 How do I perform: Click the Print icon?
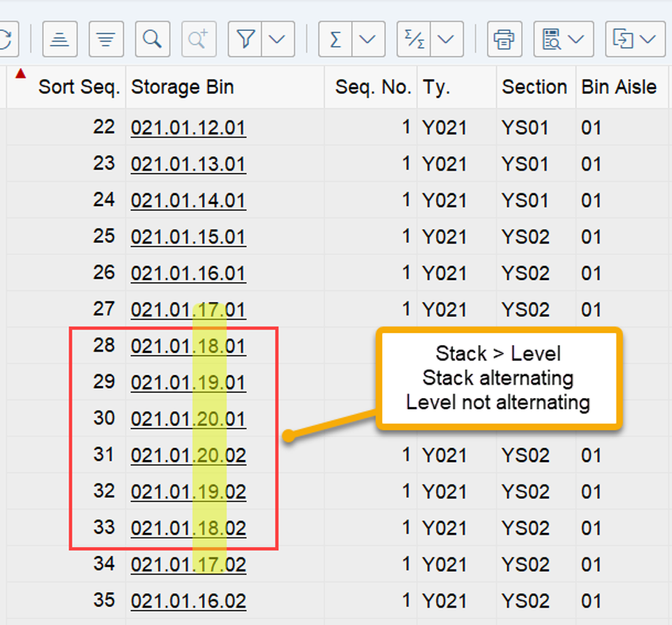tap(505, 40)
